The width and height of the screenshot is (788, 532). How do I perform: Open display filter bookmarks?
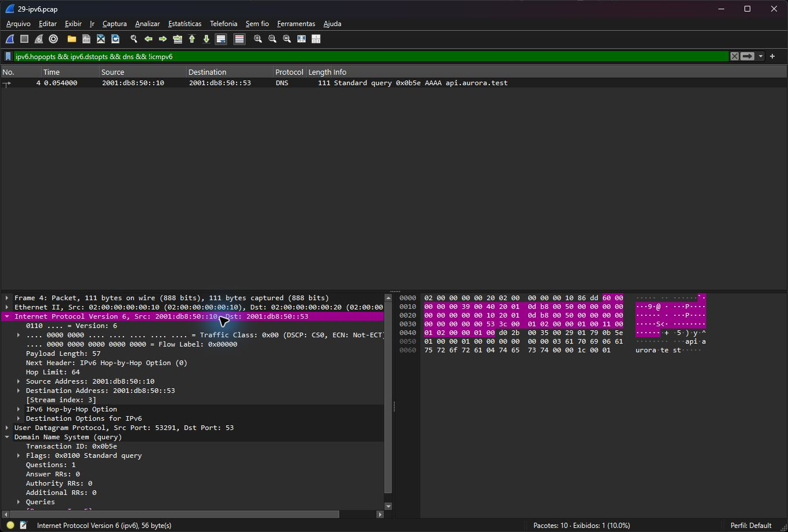[x=8, y=56]
